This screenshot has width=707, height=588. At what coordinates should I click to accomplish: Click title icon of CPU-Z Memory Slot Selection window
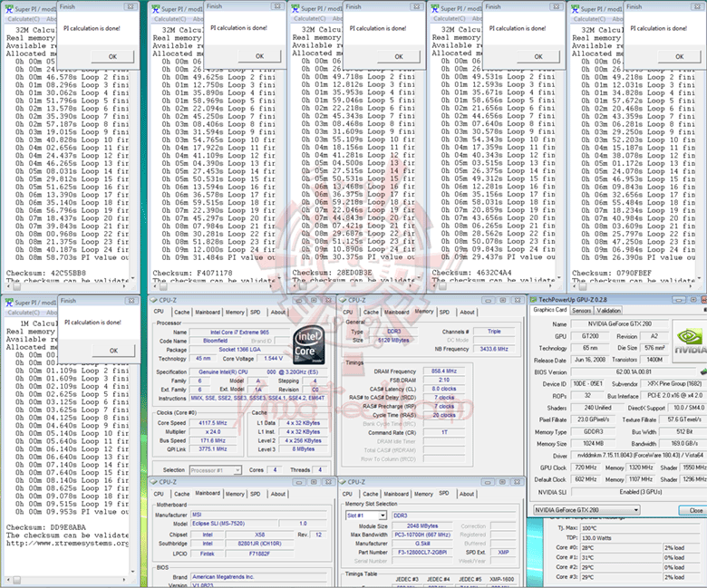(344, 482)
